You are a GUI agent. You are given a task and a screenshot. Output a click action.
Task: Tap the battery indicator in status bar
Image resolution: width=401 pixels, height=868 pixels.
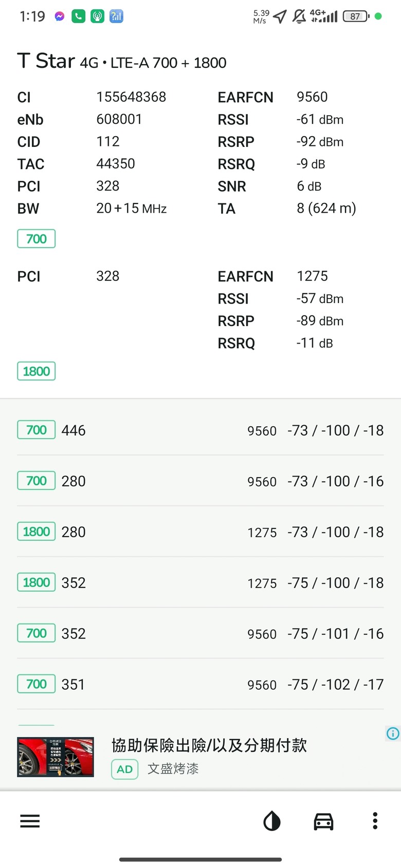356,16
